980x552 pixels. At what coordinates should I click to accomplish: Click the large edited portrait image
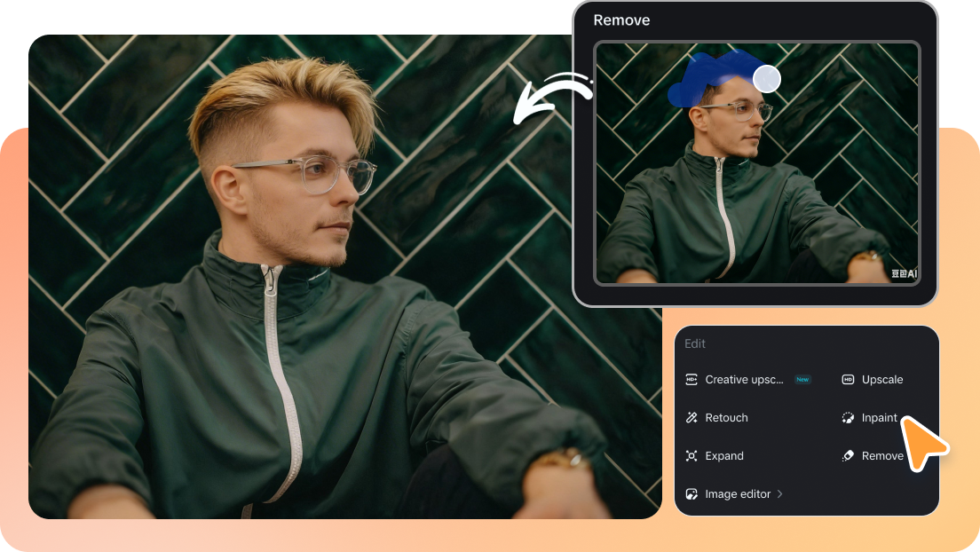(345, 276)
